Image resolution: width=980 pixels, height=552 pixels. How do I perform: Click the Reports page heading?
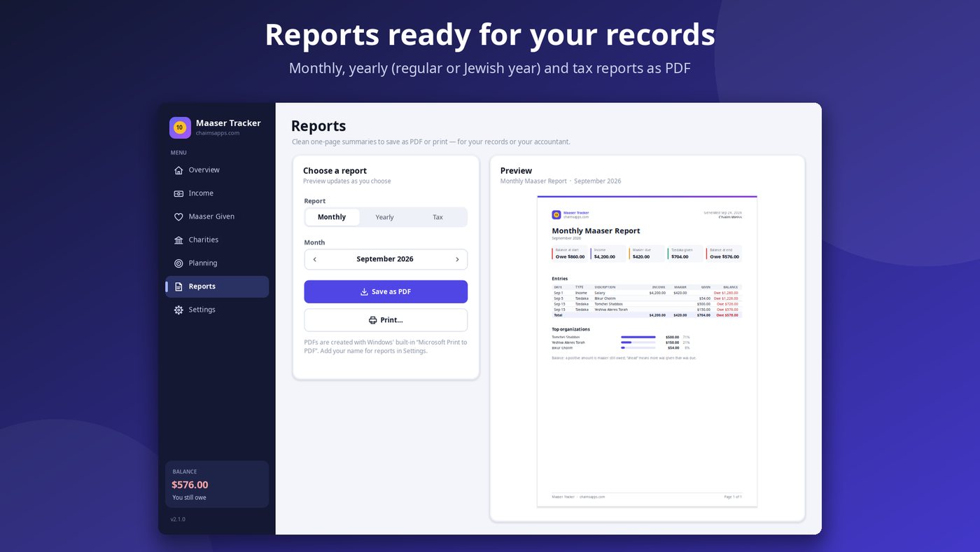pos(318,126)
